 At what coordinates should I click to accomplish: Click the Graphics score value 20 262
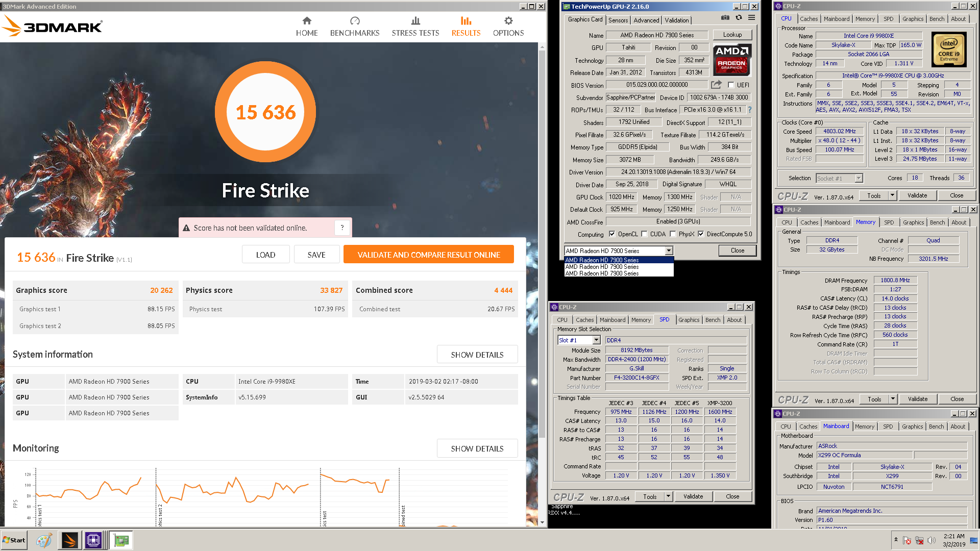point(161,290)
